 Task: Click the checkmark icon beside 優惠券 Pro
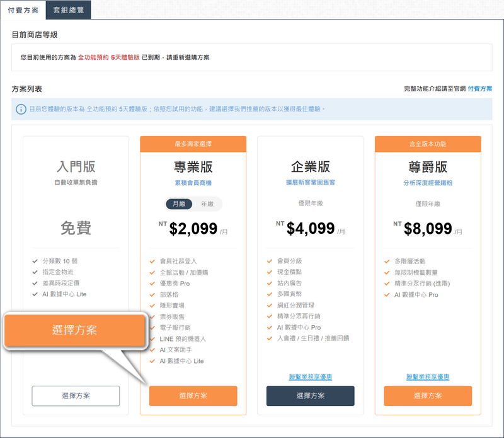click(x=152, y=284)
